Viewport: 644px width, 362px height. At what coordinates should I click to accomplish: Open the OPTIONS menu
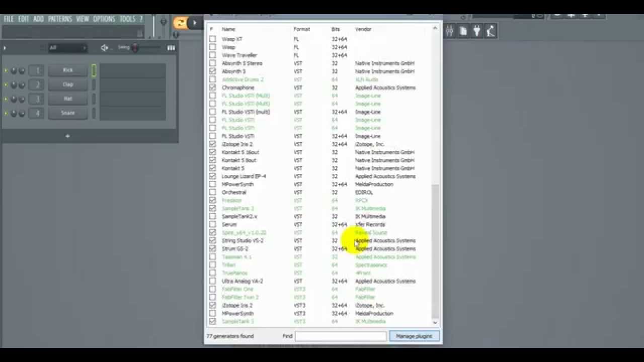104,19
